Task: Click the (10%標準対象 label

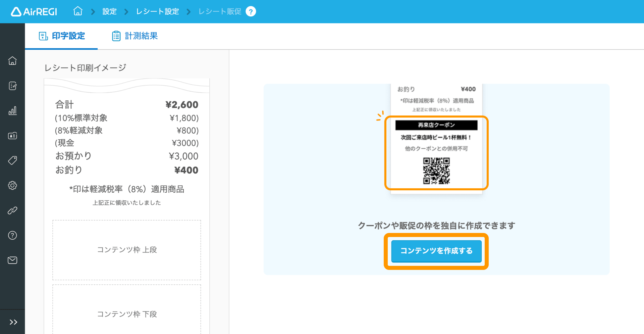Action: coord(81,118)
